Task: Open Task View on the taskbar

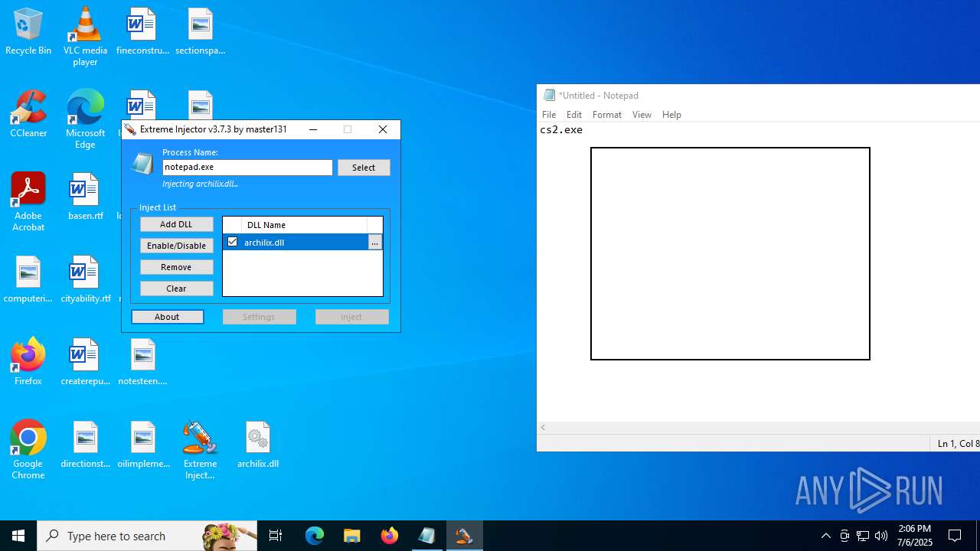Action: click(276, 536)
